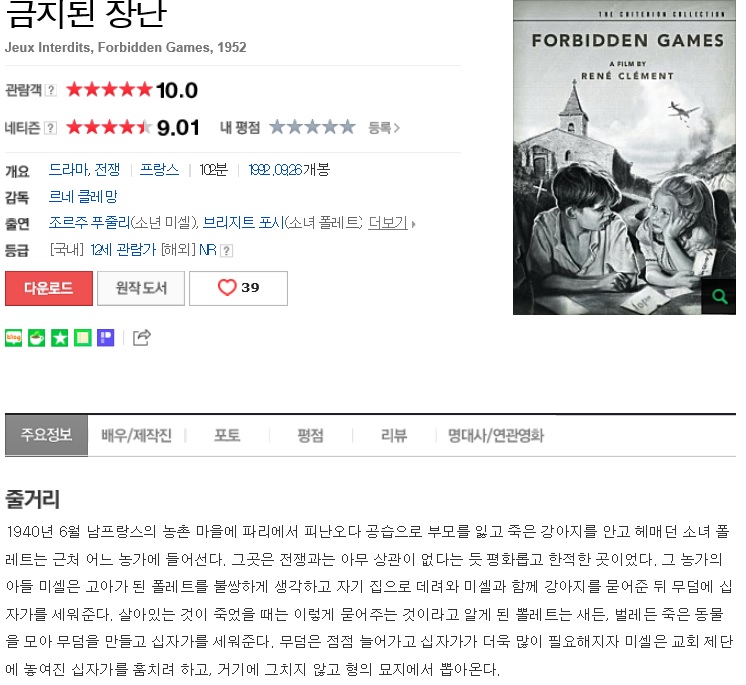
Task: Open help icon next to 네티즌
Action: tap(50, 127)
